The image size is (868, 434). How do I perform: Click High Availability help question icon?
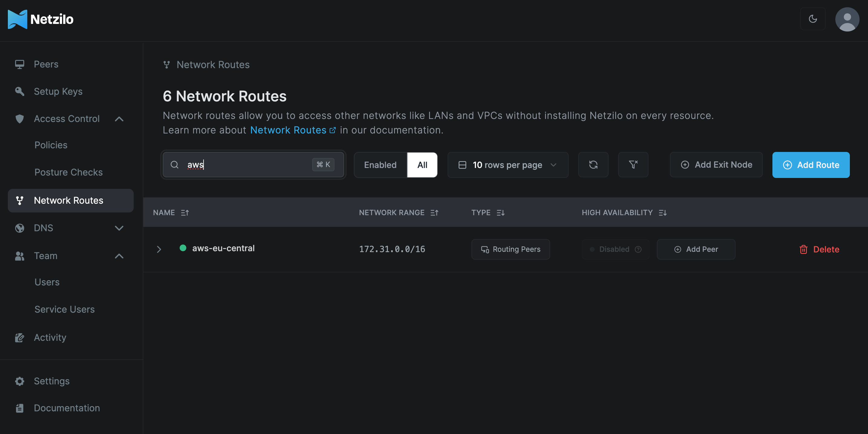coord(638,249)
